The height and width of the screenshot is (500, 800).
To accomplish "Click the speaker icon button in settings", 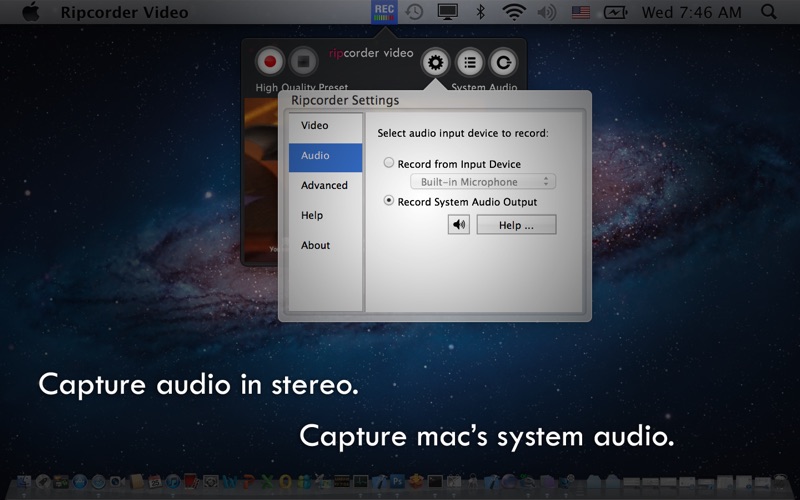I will point(459,225).
